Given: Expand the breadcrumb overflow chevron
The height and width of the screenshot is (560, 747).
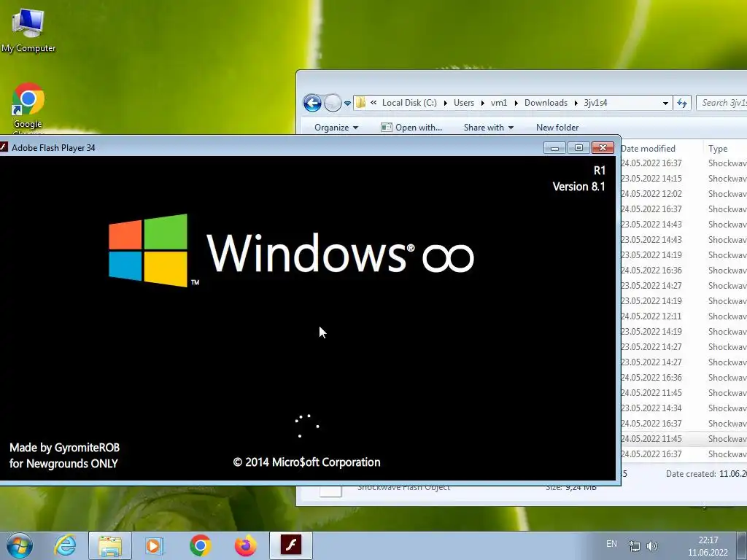Looking at the screenshot, I should click(x=373, y=102).
